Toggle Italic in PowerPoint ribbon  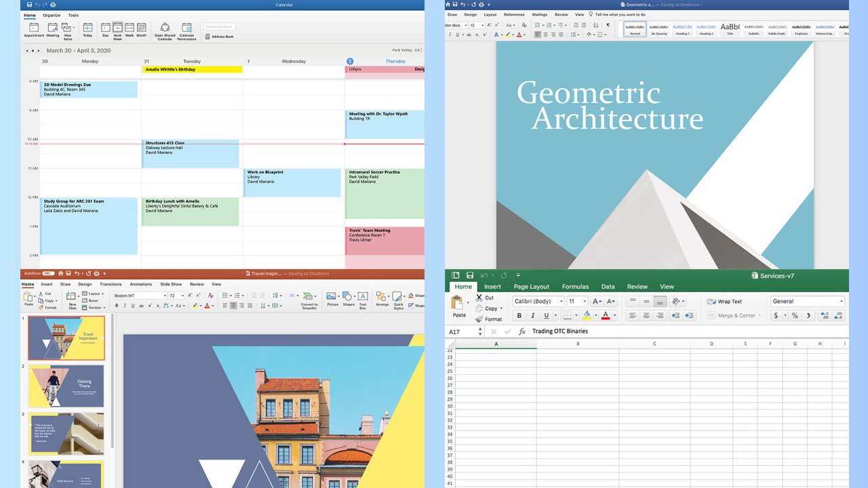click(x=125, y=306)
